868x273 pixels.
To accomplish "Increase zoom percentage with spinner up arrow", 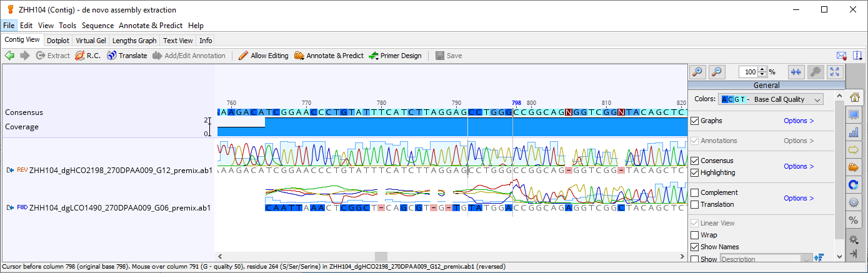I will click(762, 69).
